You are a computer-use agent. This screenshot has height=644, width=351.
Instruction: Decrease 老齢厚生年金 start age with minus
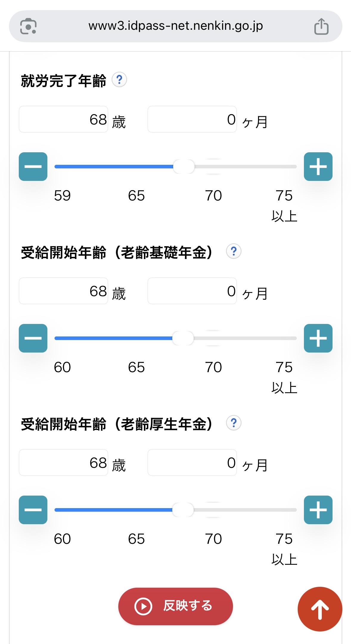[33, 510]
